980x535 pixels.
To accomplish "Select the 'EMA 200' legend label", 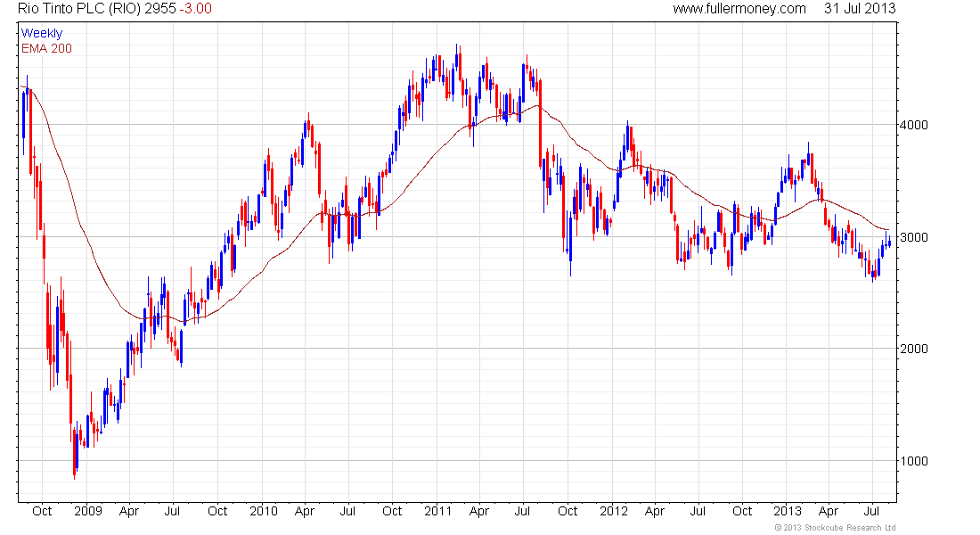I will 46,48.
